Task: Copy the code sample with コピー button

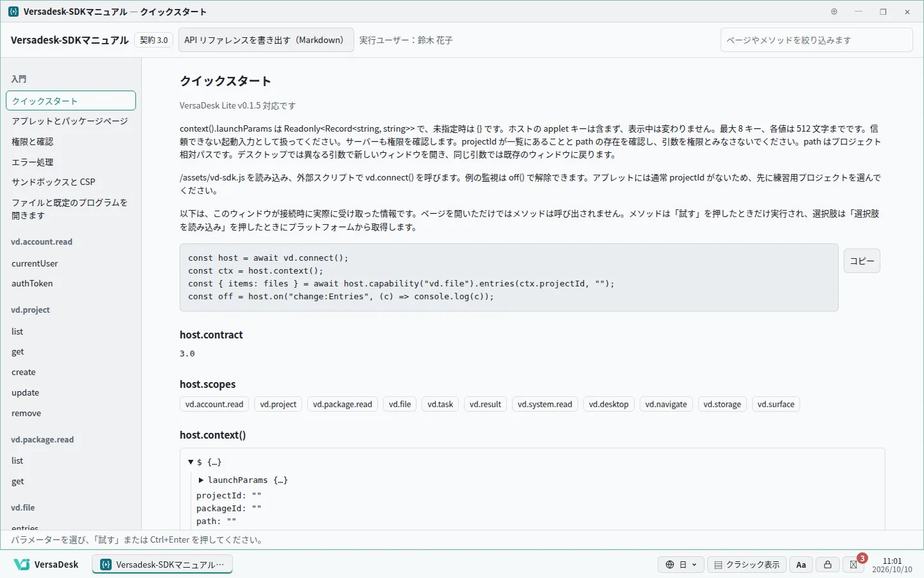Action: [x=862, y=261]
